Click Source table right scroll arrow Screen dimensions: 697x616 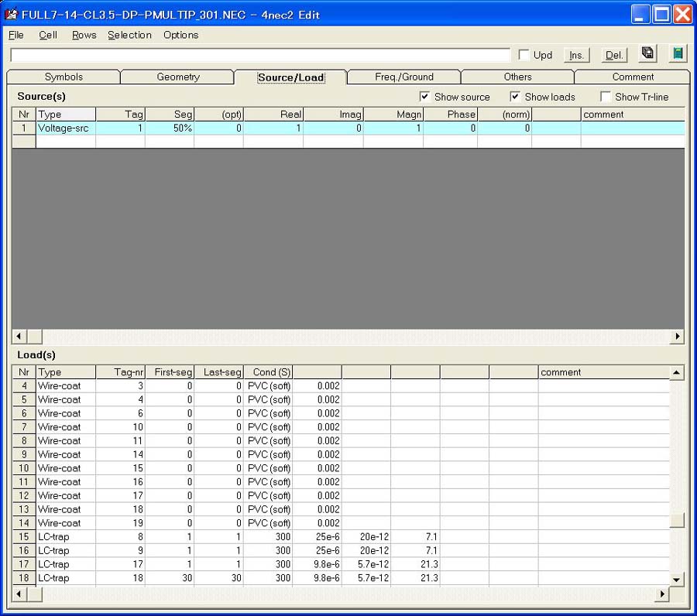(x=678, y=337)
